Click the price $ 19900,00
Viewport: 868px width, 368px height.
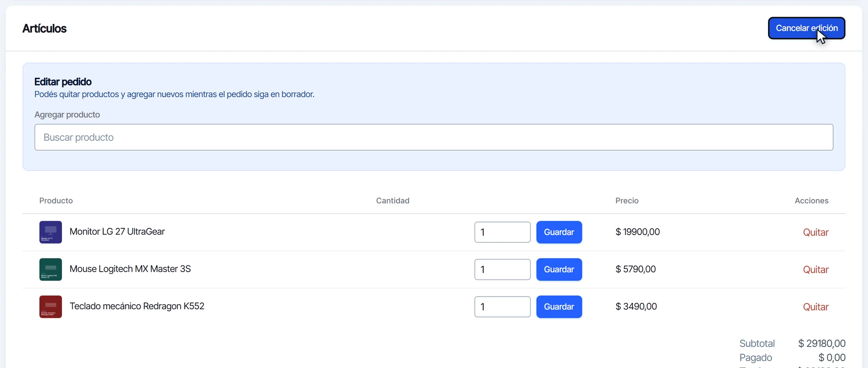point(637,232)
